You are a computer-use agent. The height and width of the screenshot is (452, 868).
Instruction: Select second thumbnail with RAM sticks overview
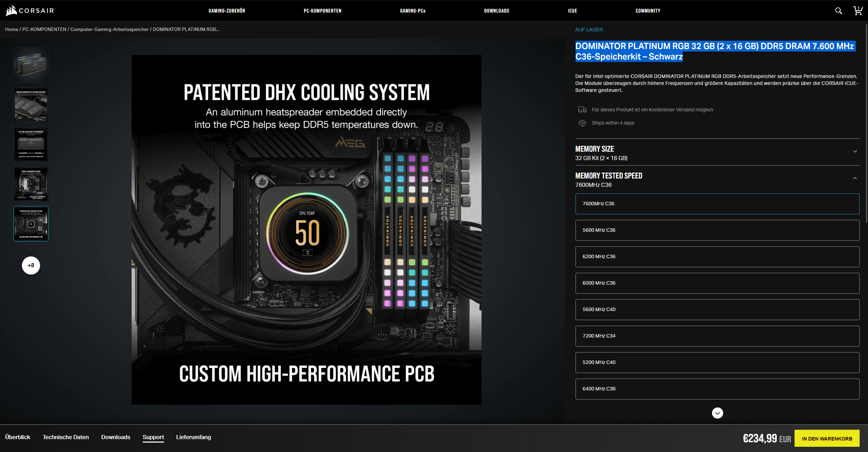coord(31,105)
